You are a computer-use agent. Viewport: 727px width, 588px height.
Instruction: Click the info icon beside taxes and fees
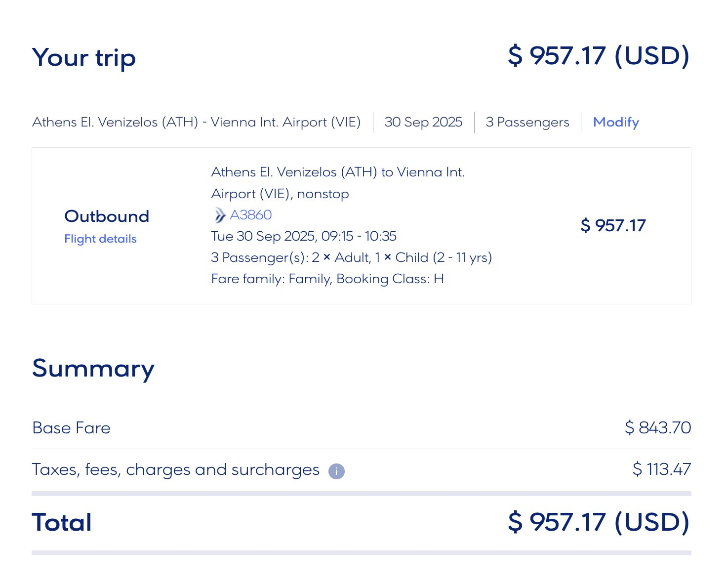pyautogui.click(x=336, y=471)
